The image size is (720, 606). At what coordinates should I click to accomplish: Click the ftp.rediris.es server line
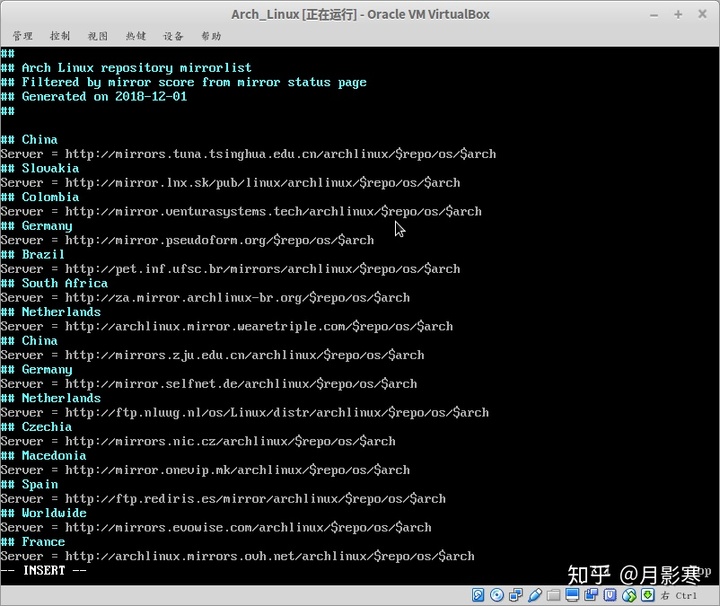click(x=223, y=499)
